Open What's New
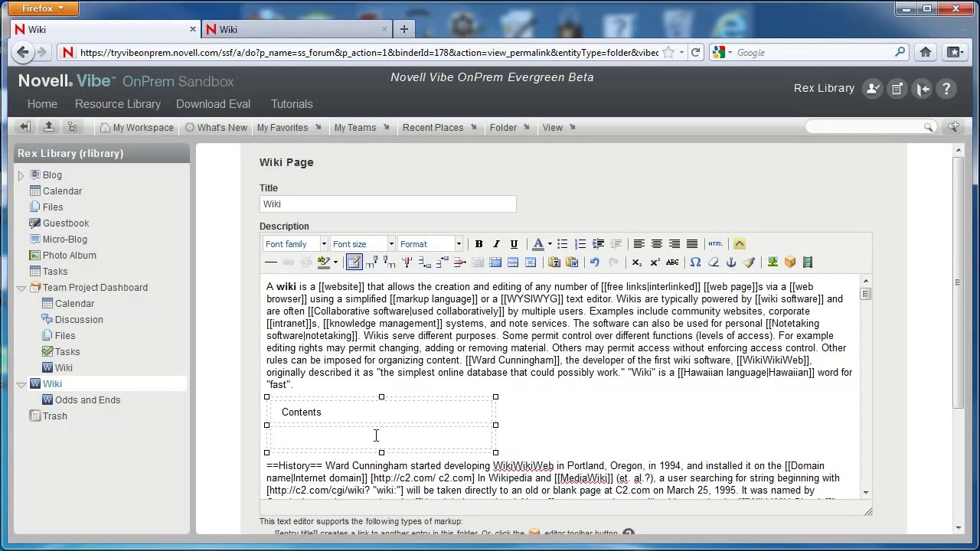 click(x=216, y=128)
